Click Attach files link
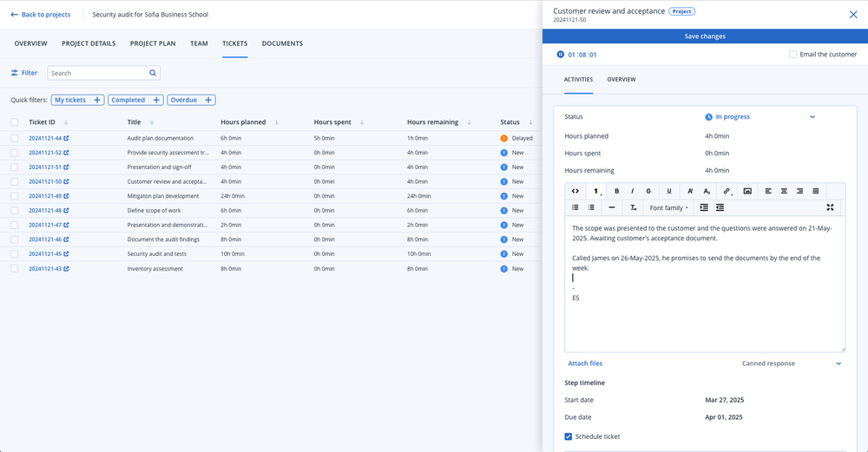The height and width of the screenshot is (452, 868). click(585, 364)
